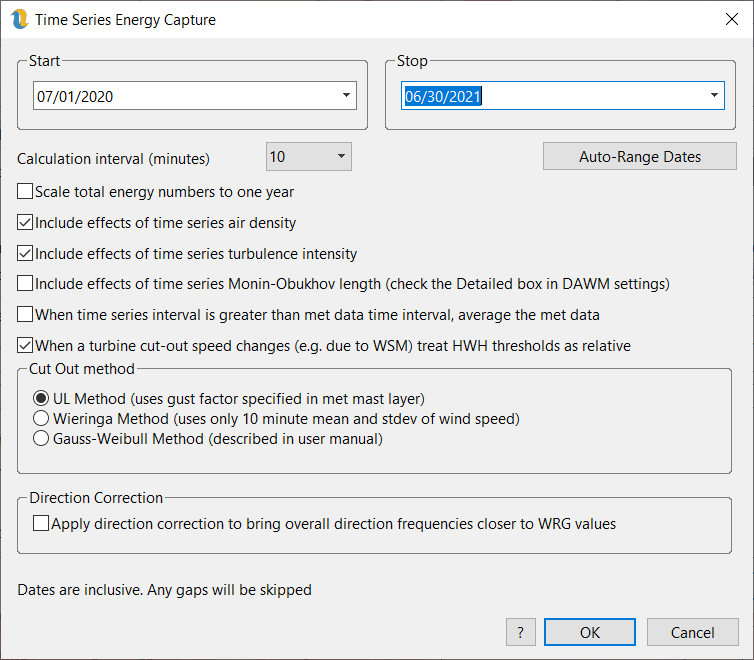754x660 pixels.
Task: Click the app logo icon in title bar
Action: point(18,19)
